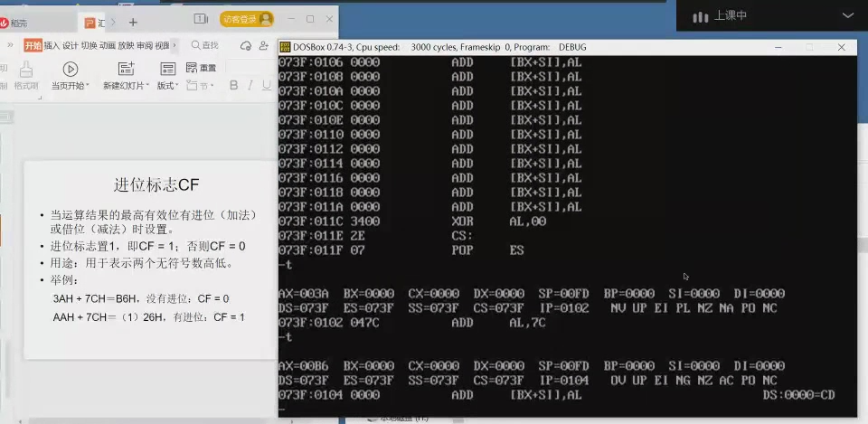Viewport: 868px width, 424px height.
Task: Open the 插入 ribbon tab
Action: click(52, 45)
